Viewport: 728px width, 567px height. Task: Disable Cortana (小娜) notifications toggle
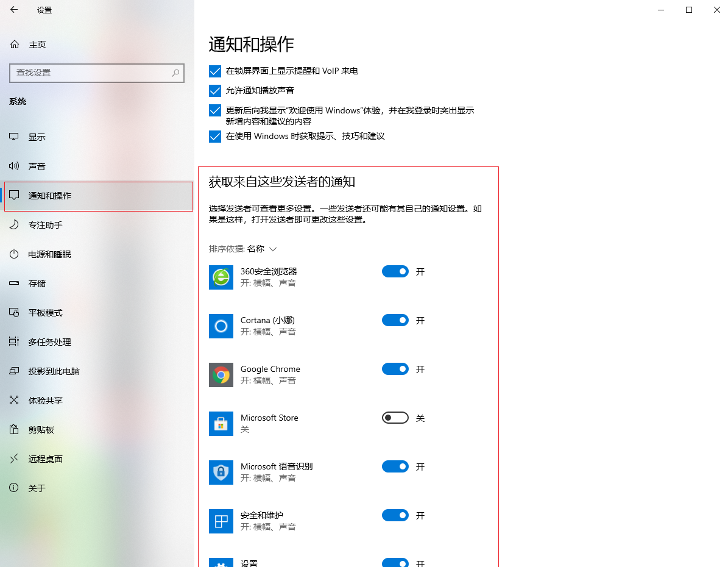pyautogui.click(x=395, y=320)
